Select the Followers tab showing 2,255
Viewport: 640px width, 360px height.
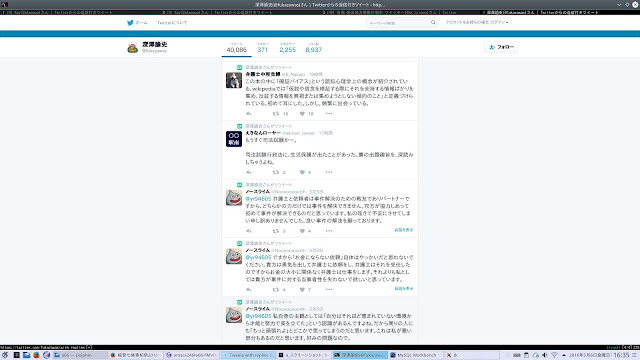287,48
